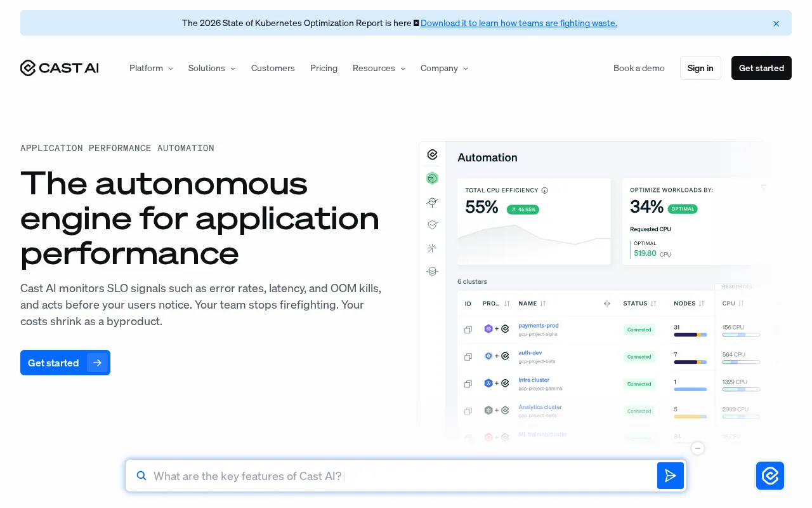Click the send paper-plane button

click(x=671, y=476)
